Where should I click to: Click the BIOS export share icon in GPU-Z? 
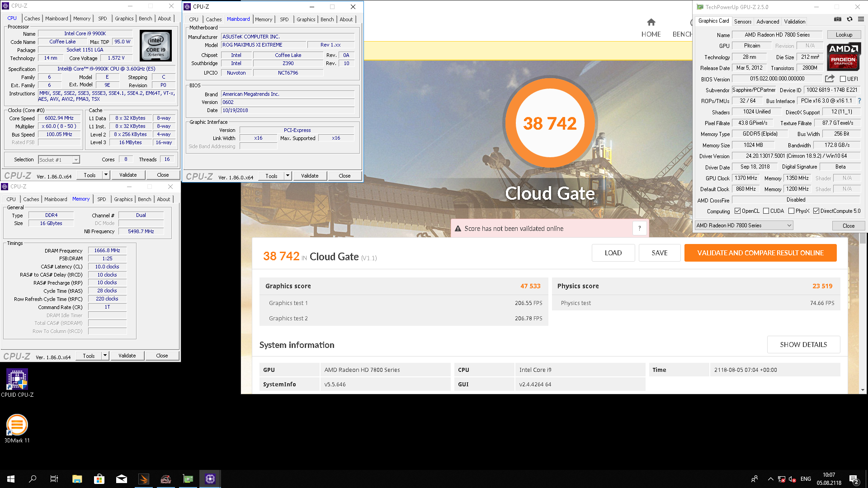click(830, 78)
